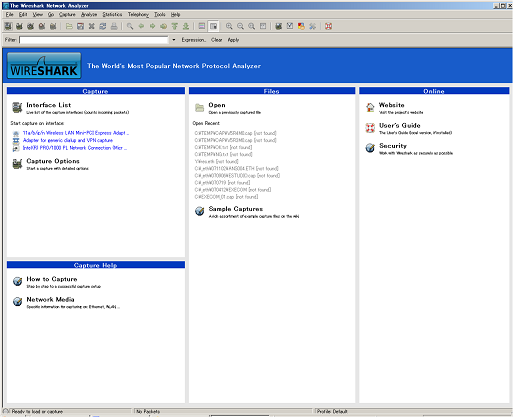Open the capture interfaces list toolbar icon
Viewport: 513px width, 417px height.
point(8,26)
